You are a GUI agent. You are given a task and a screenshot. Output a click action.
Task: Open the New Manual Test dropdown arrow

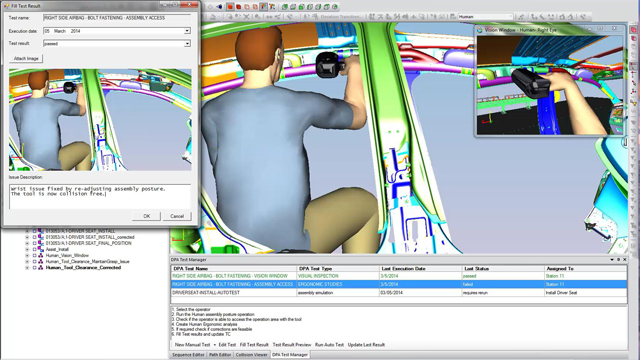pos(215,345)
